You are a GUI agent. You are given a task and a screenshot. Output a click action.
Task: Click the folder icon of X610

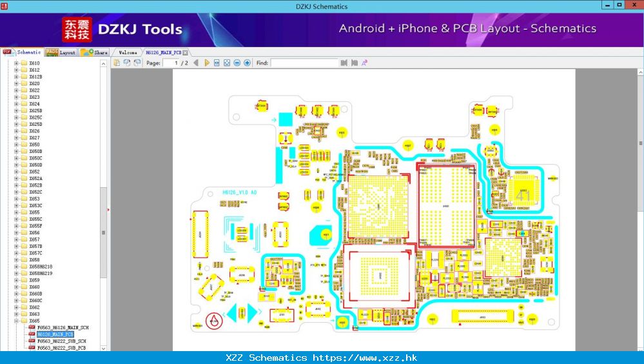[24, 63]
